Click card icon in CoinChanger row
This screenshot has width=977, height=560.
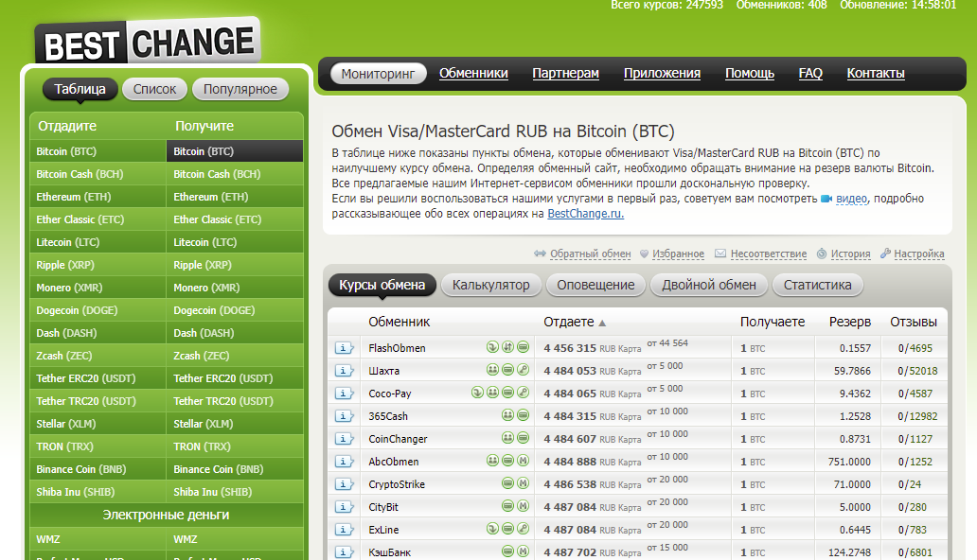tap(524, 438)
